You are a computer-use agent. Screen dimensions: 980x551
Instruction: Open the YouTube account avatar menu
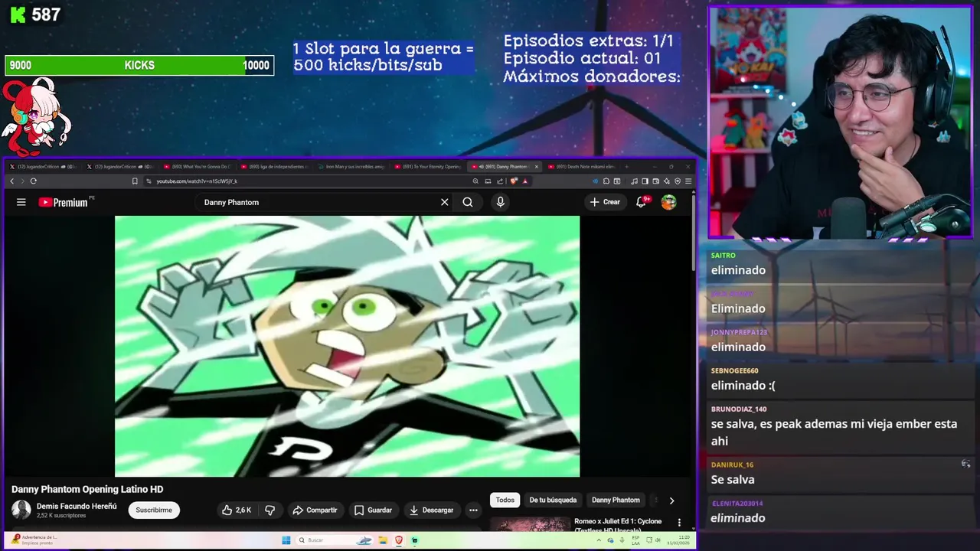tap(669, 202)
